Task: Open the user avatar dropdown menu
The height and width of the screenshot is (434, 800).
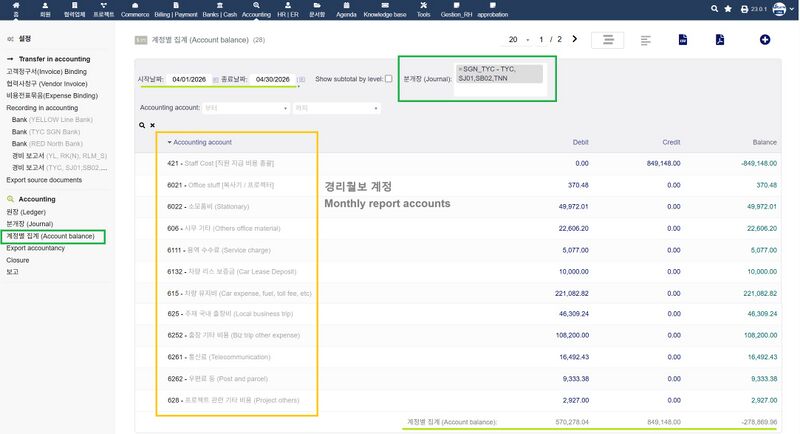Action: click(x=783, y=9)
